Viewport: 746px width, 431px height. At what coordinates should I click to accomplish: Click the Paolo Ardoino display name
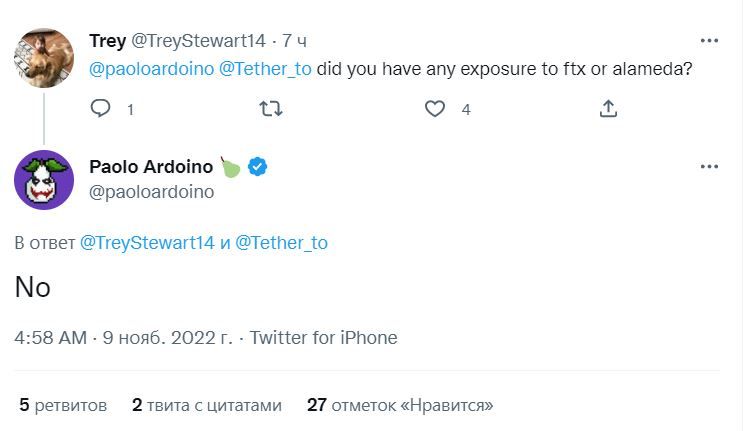[x=151, y=167]
